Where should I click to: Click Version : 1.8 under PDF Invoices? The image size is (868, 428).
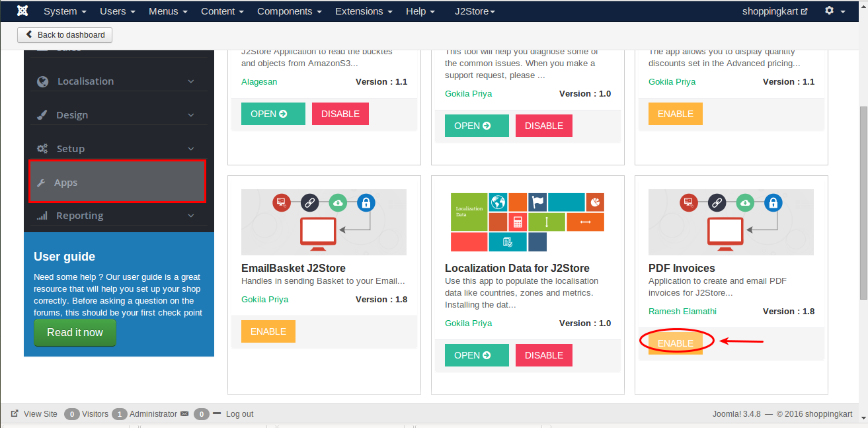click(x=789, y=312)
